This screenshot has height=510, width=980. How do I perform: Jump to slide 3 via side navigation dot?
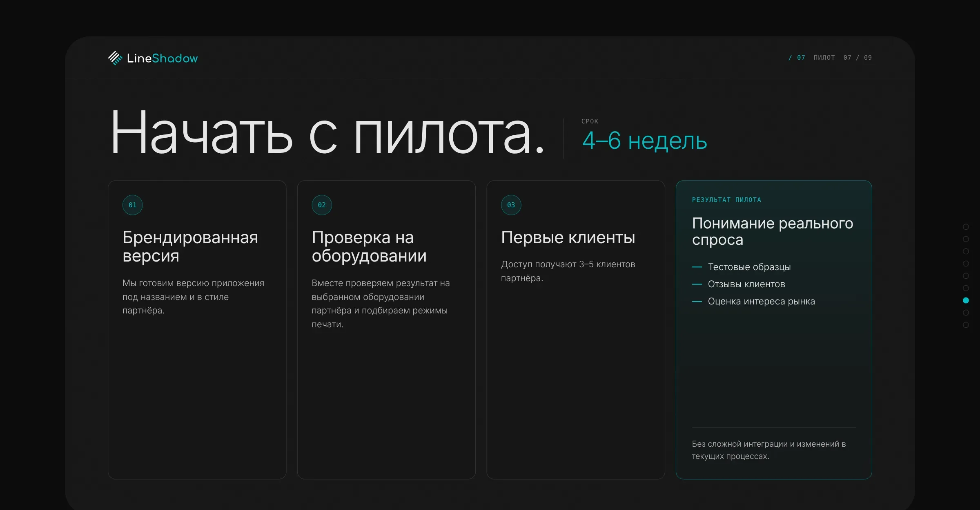point(966,251)
